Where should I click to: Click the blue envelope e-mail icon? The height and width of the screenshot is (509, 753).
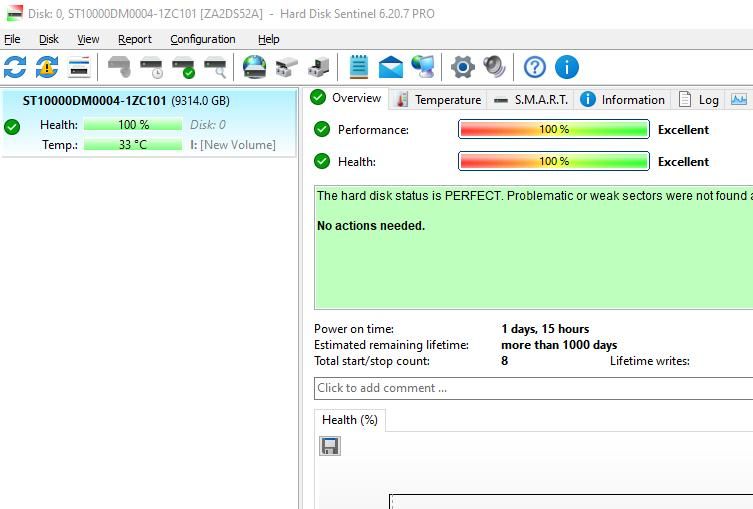391,67
